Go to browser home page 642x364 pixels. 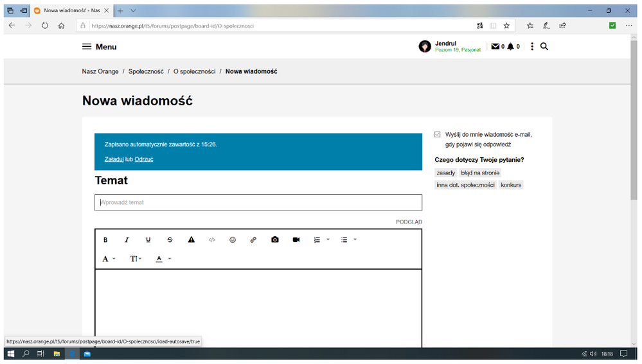point(62,25)
